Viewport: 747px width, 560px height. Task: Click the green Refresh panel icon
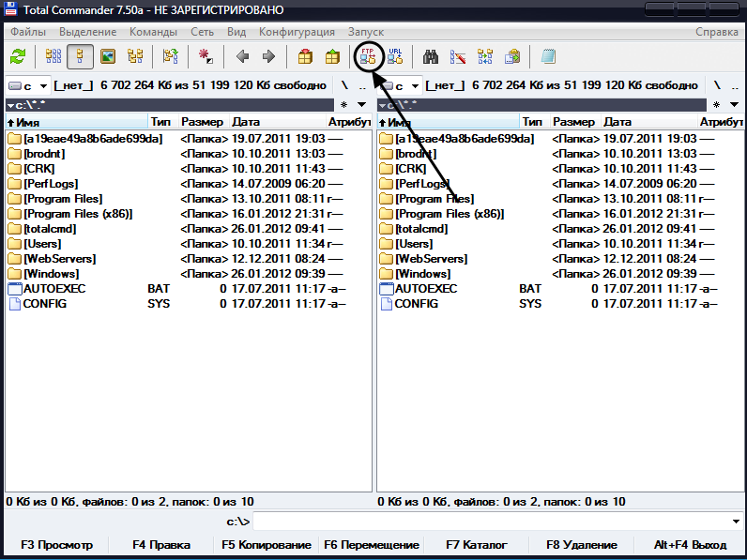tap(18, 57)
